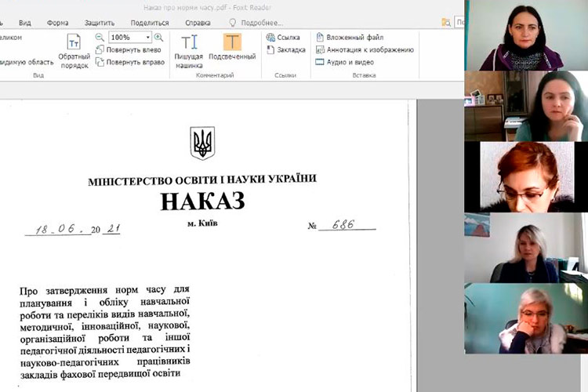Open the Справка ribbon tab
This screenshot has height=392, width=588.
pyautogui.click(x=198, y=23)
